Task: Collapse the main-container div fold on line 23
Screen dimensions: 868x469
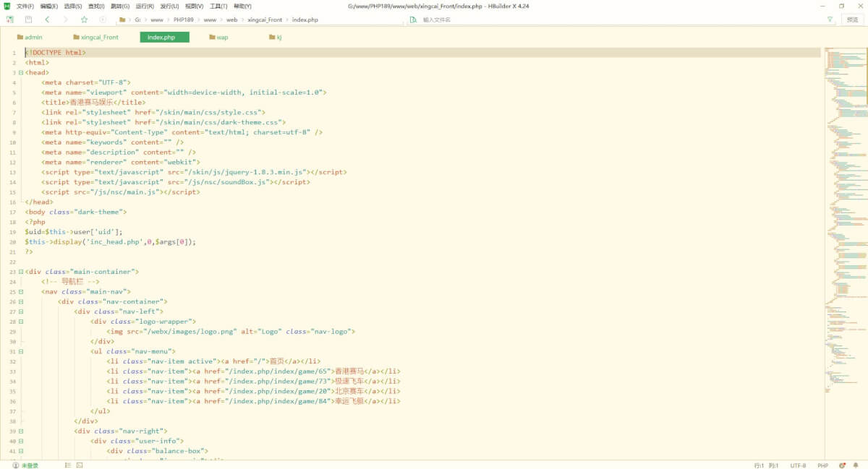Action: coord(21,272)
